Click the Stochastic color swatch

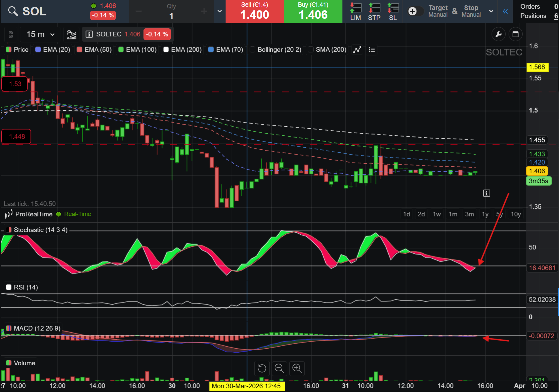(x=9, y=230)
